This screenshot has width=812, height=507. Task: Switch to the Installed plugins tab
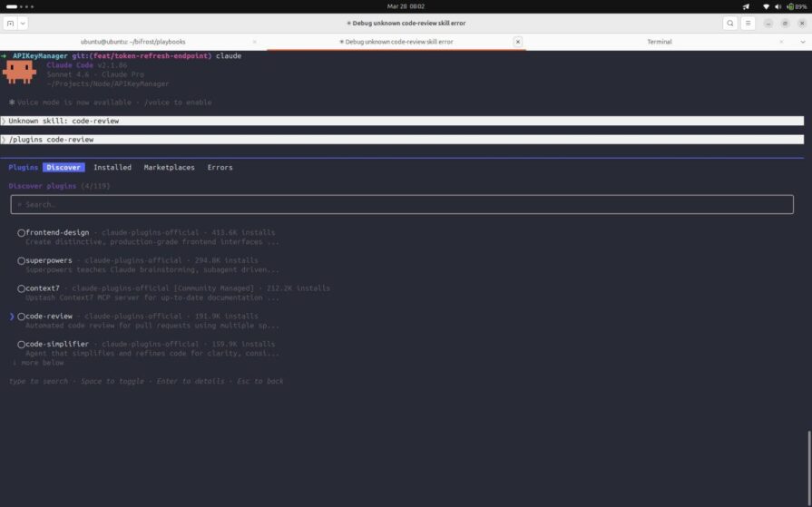click(113, 168)
